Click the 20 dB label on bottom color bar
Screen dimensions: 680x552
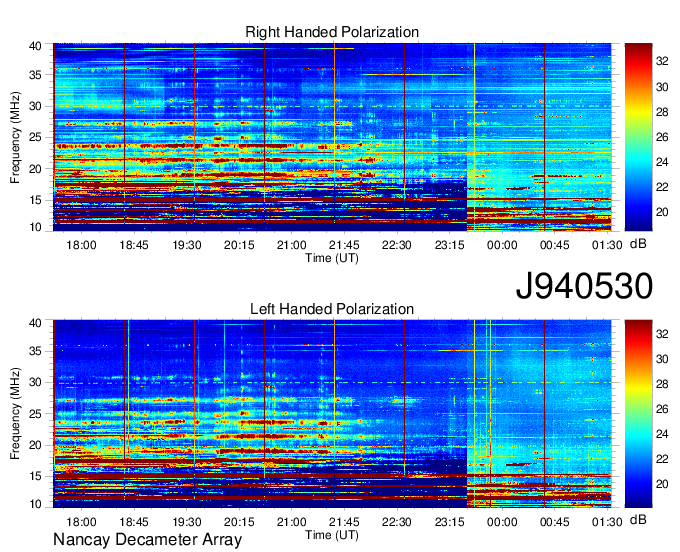click(662, 484)
